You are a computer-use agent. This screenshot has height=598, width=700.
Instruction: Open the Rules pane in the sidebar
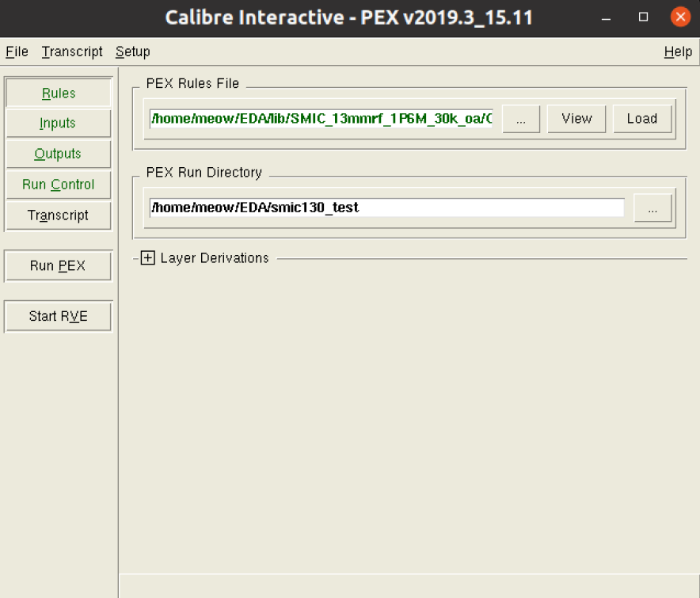click(58, 92)
